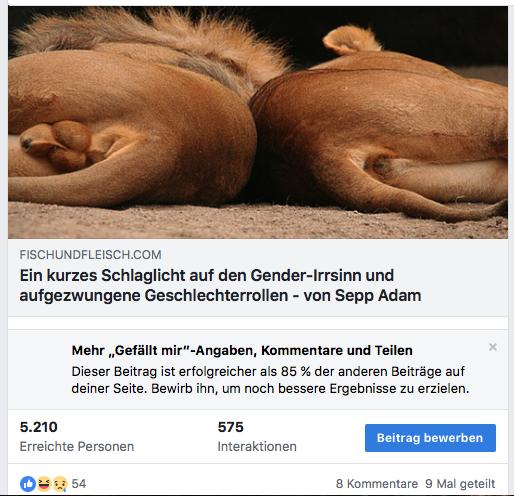Click the 5.210 reach number

coord(39,427)
